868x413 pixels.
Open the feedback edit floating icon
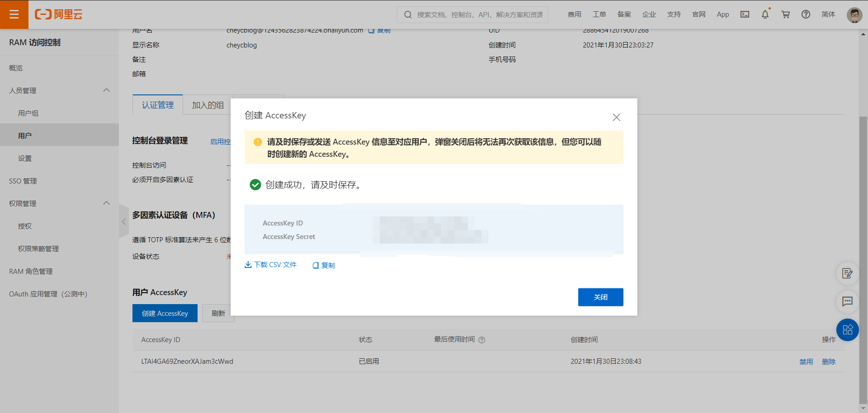[x=847, y=273]
